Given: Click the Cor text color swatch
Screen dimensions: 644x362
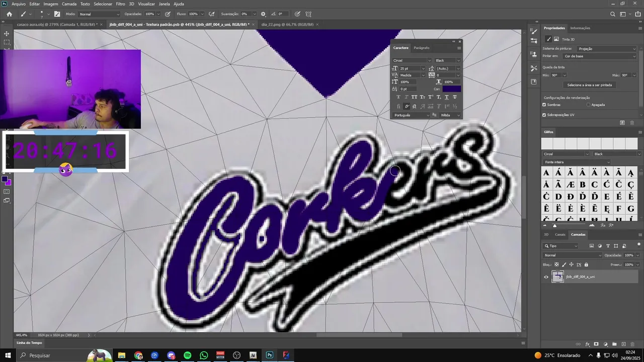Looking at the screenshot, I should 451,89.
